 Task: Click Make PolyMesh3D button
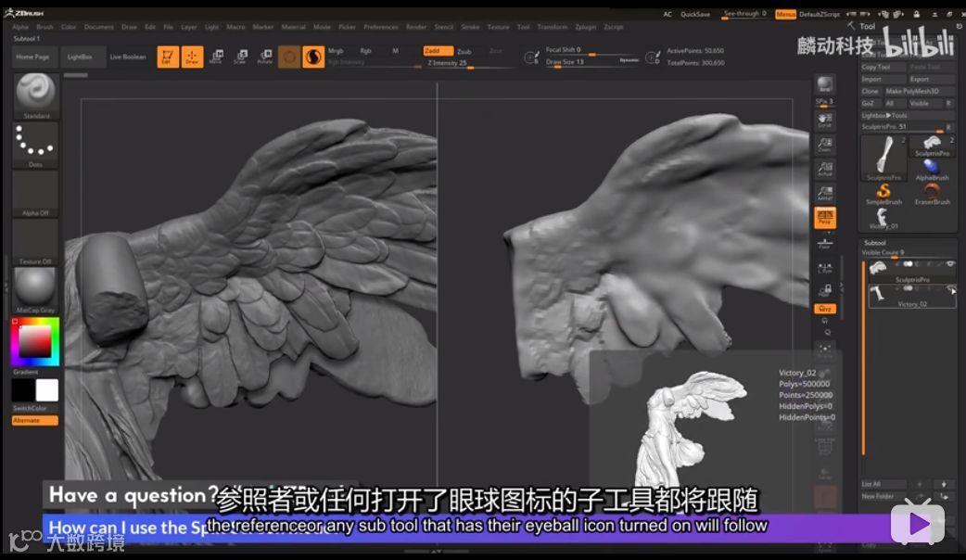pyautogui.click(x=919, y=91)
